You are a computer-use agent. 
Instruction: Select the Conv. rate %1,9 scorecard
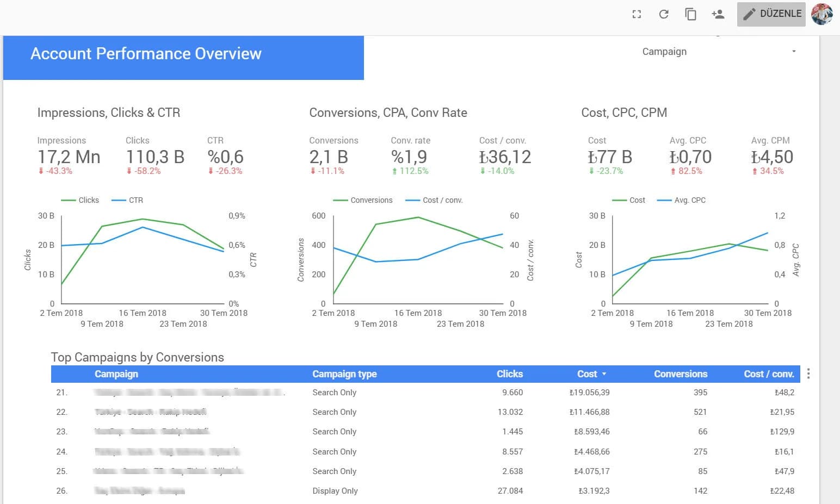pyautogui.click(x=411, y=155)
